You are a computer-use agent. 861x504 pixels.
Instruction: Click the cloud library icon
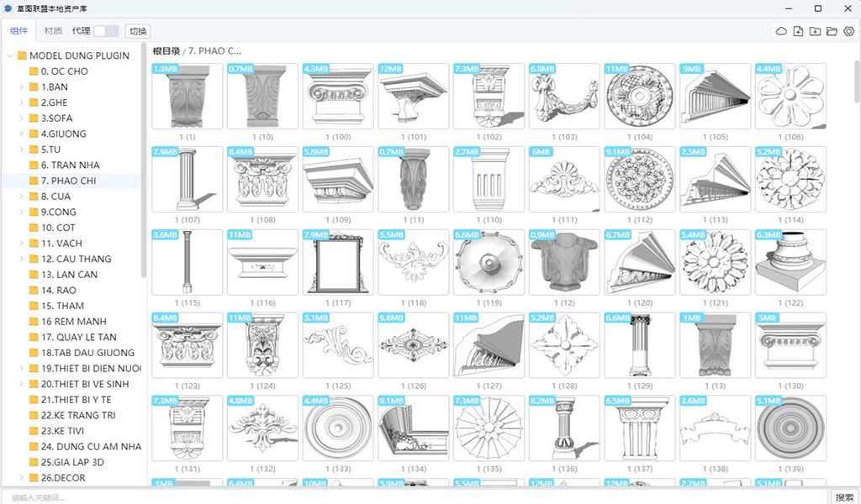coord(781,31)
